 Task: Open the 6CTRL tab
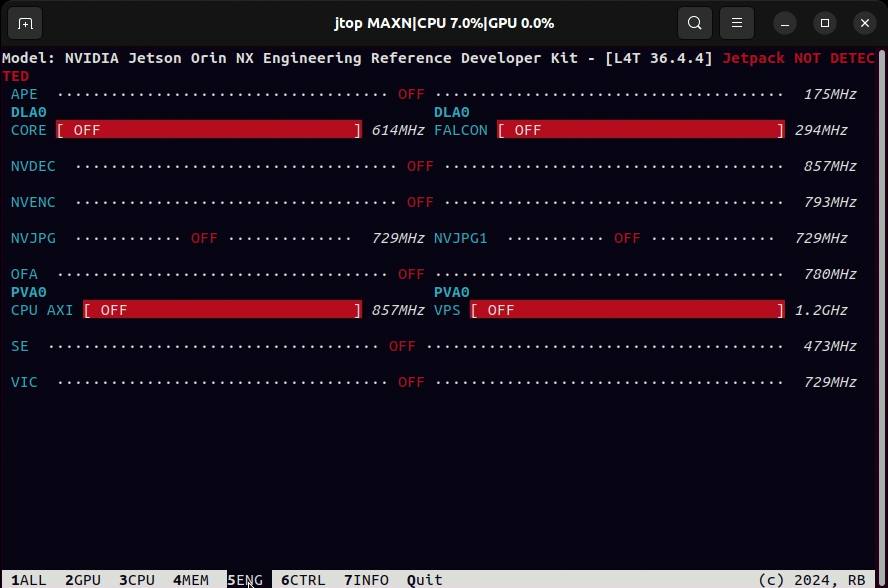[303, 580]
